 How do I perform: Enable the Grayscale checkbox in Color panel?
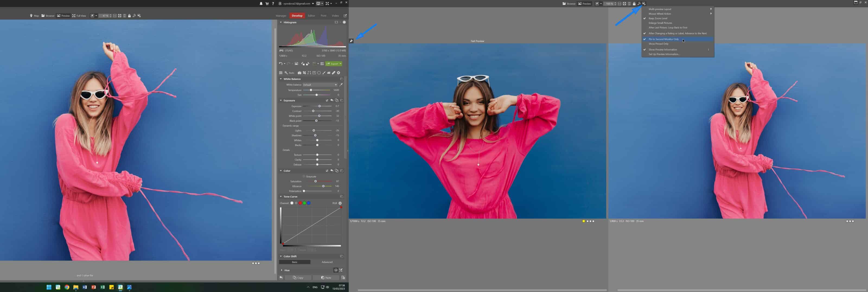(304, 176)
